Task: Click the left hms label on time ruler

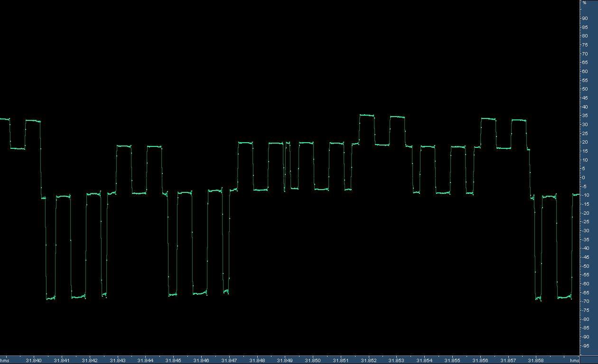Action: 5,361
